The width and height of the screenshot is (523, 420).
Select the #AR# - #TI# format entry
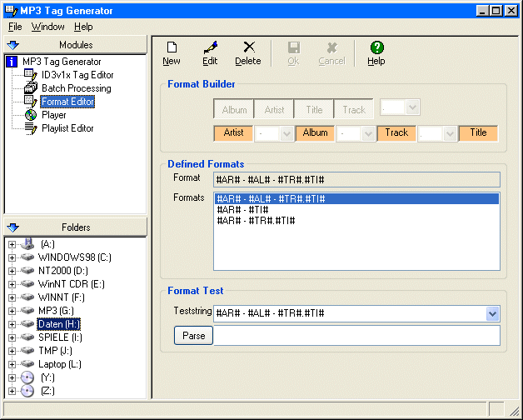(x=242, y=210)
